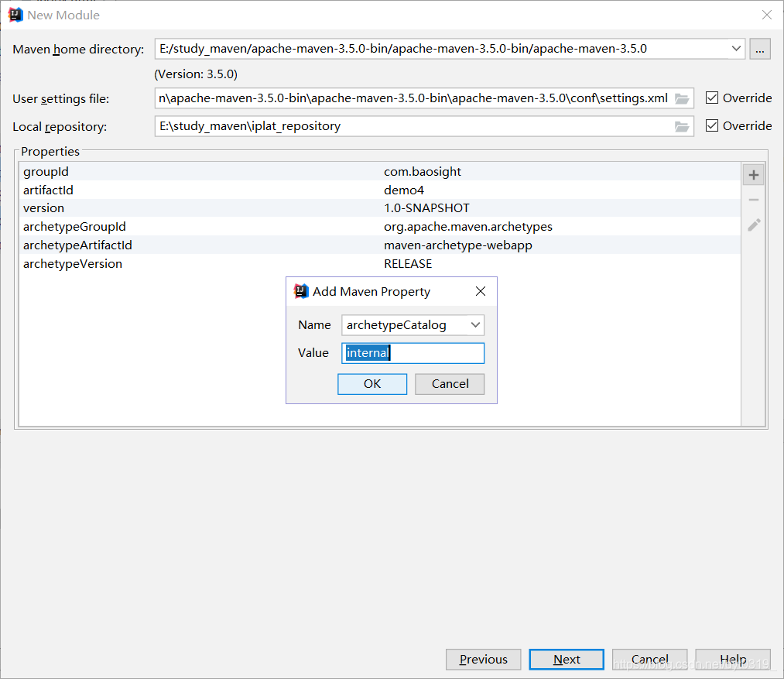
Task: Click the 1.0-SNAPSHOT value cell
Action: (x=426, y=208)
